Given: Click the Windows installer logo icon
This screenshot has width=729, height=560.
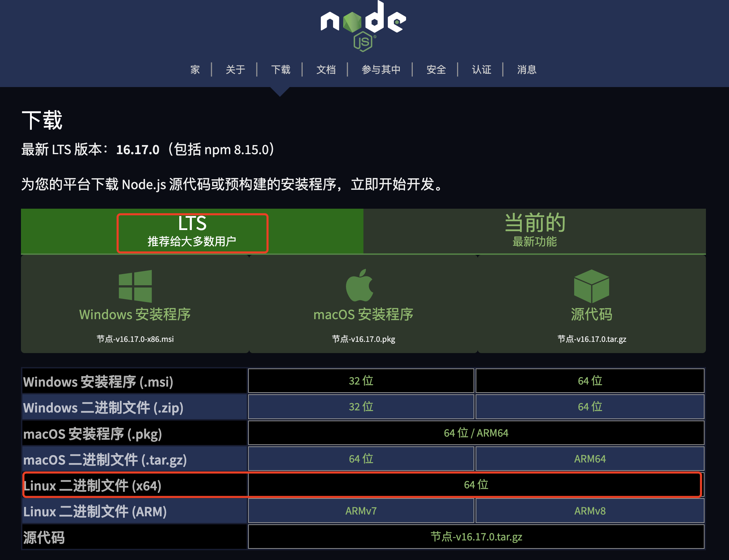Looking at the screenshot, I should 135,286.
